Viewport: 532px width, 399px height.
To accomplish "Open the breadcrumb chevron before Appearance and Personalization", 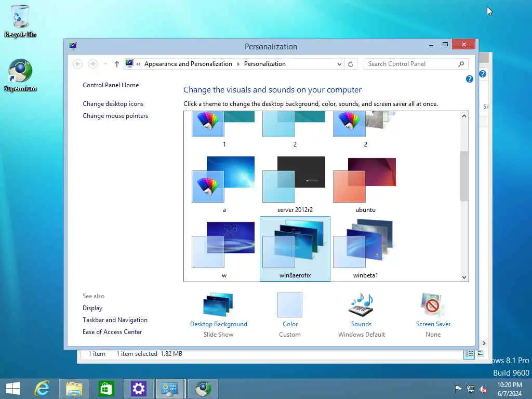I will click(138, 64).
